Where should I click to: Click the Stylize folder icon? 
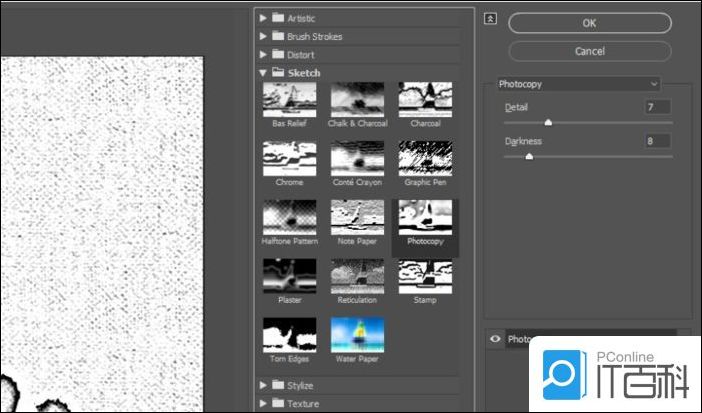278,385
